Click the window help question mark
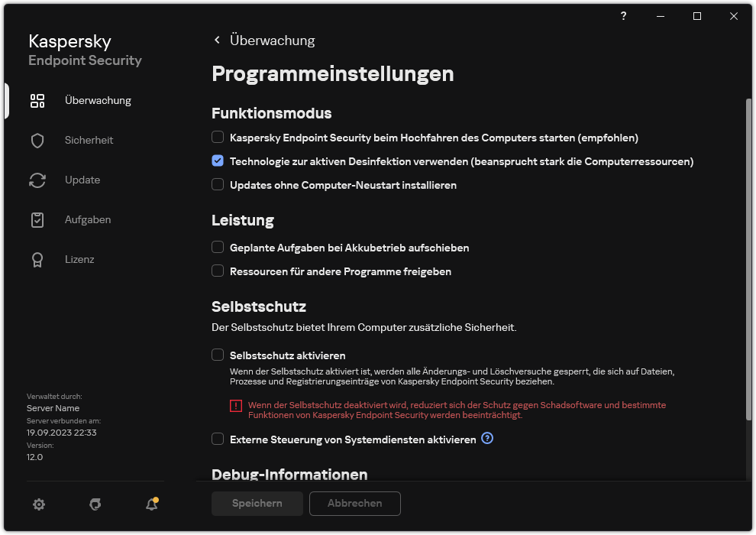Viewport: 756px width, 535px height. point(623,16)
